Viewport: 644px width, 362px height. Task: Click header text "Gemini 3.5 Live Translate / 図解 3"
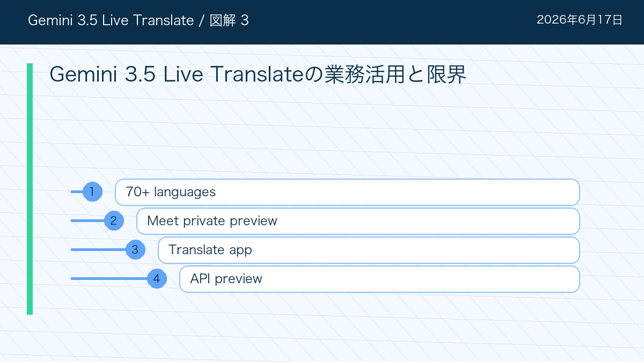click(x=138, y=20)
